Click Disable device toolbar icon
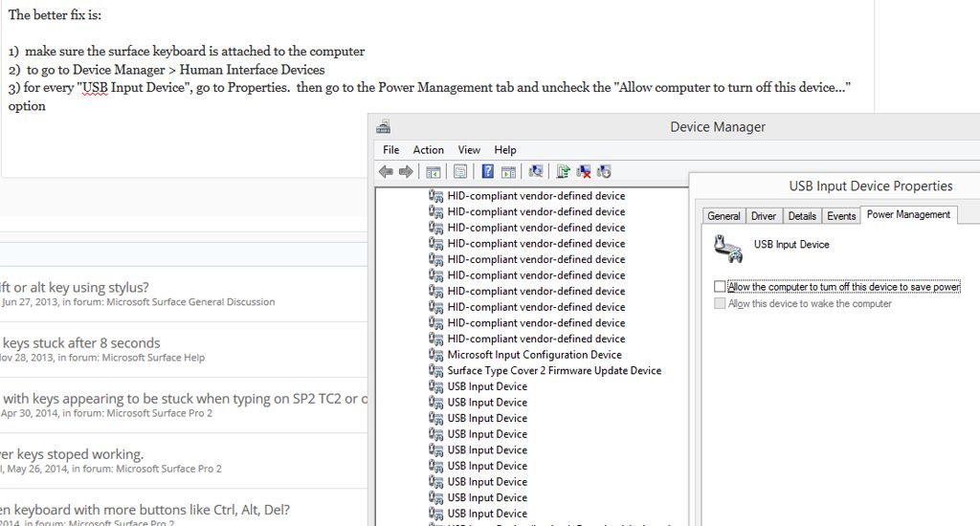The width and height of the screenshot is (980, 526). [604, 171]
